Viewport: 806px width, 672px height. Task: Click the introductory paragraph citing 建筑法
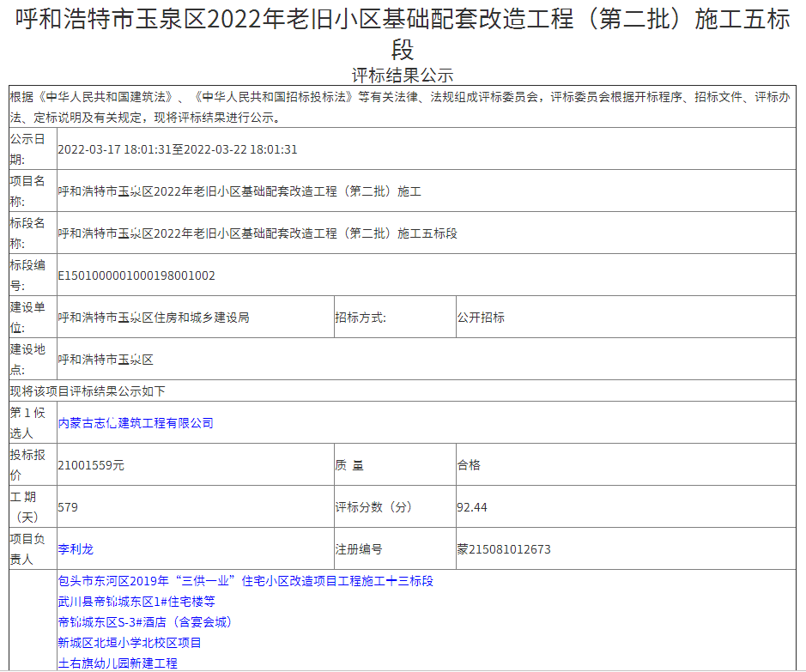coord(402,107)
